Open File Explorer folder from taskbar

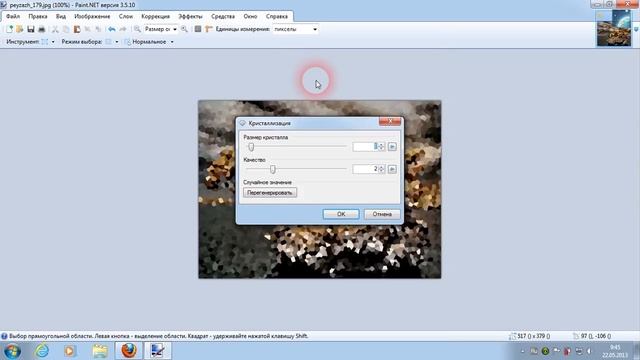click(x=100, y=351)
